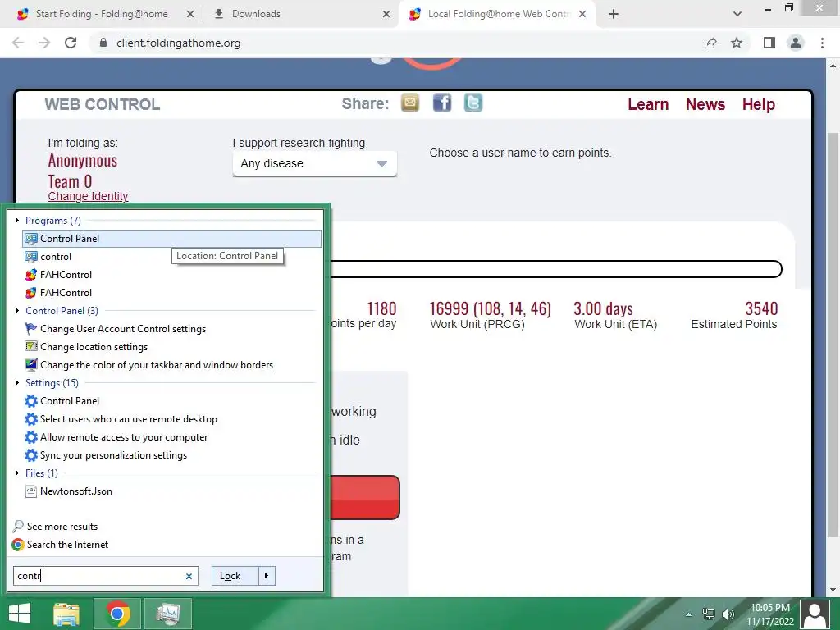Open the tab search chevron
Image resolution: width=840 pixels, height=630 pixels.
coord(737,14)
